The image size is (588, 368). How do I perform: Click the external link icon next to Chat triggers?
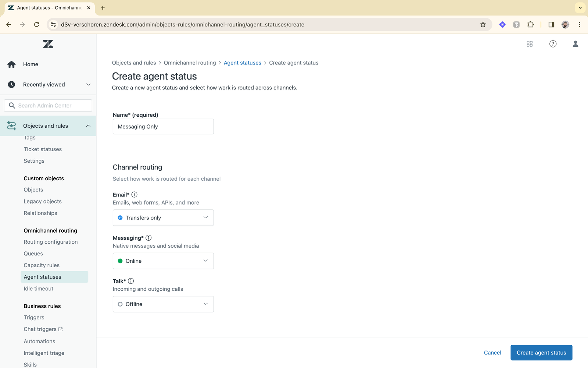(60, 329)
